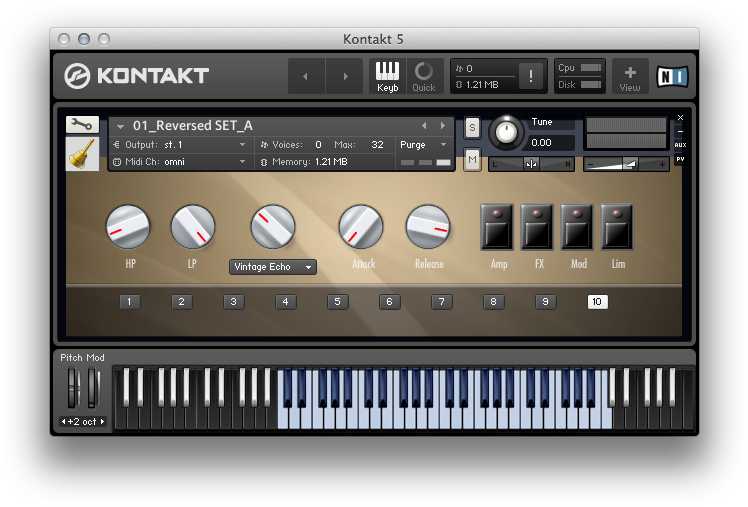This screenshot has height=507, width=748.
Task: Mute the instrument with M button
Action: [472, 159]
